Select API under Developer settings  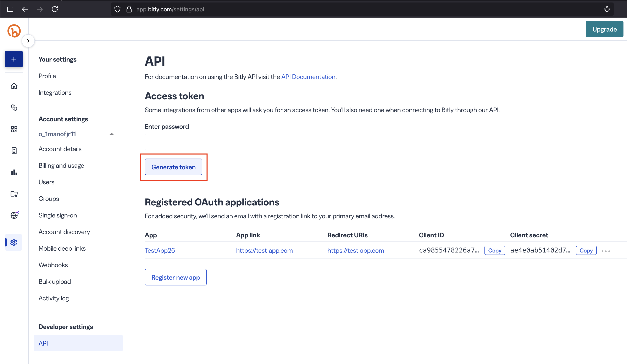point(78,343)
